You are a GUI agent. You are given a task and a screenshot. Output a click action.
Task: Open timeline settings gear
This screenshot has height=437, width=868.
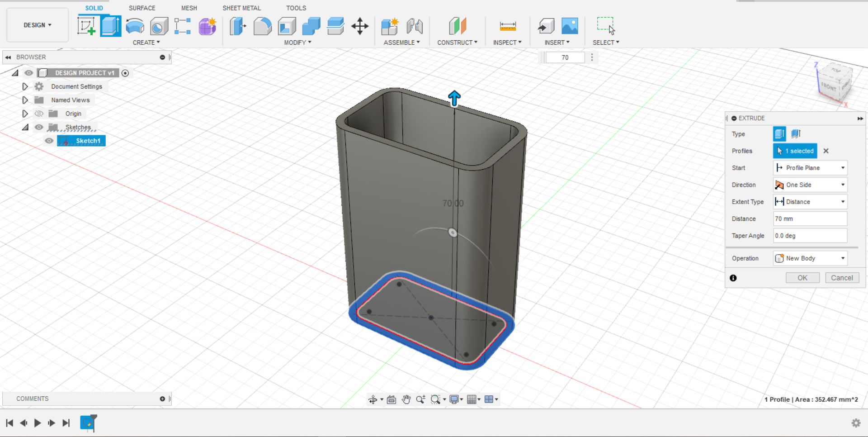click(856, 423)
